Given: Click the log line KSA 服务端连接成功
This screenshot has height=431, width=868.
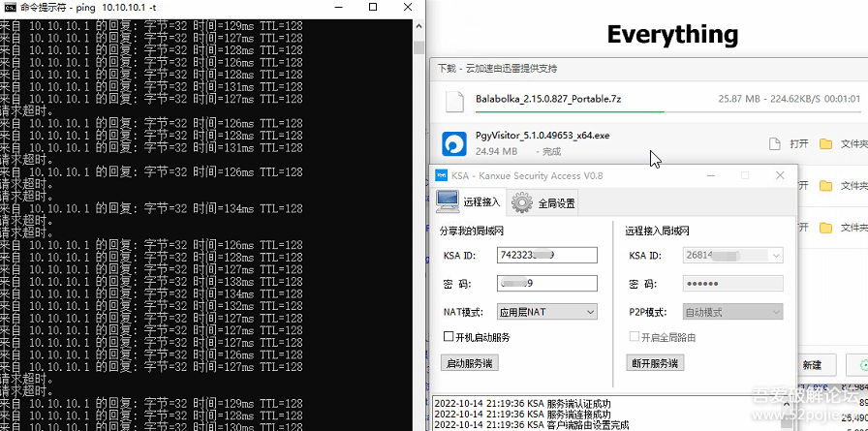Looking at the screenshot, I should coord(522,414).
